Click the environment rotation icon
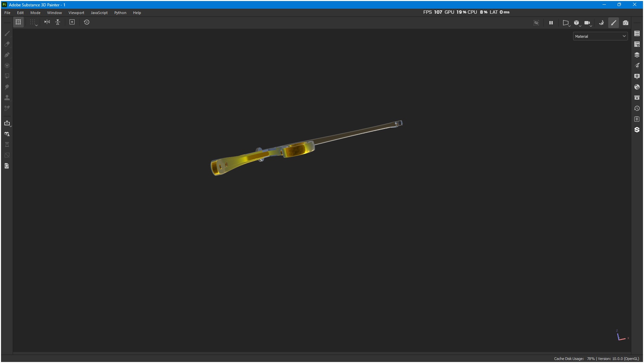644x363 pixels. click(601, 23)
